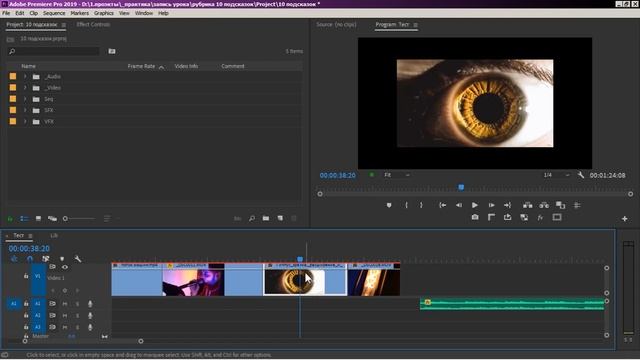Image resolution: width=640 pixels, height=360 pixels.
Task: Click Program Monitor timecode 00:00:38:20
Action: [338, 175]
